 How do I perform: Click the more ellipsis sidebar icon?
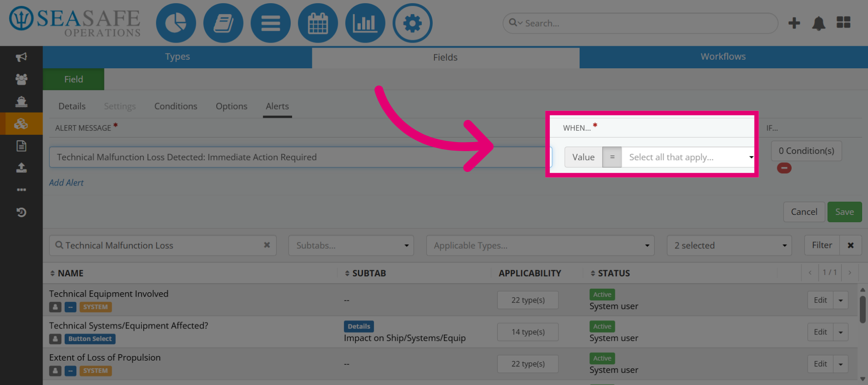[x=21, y=190]
